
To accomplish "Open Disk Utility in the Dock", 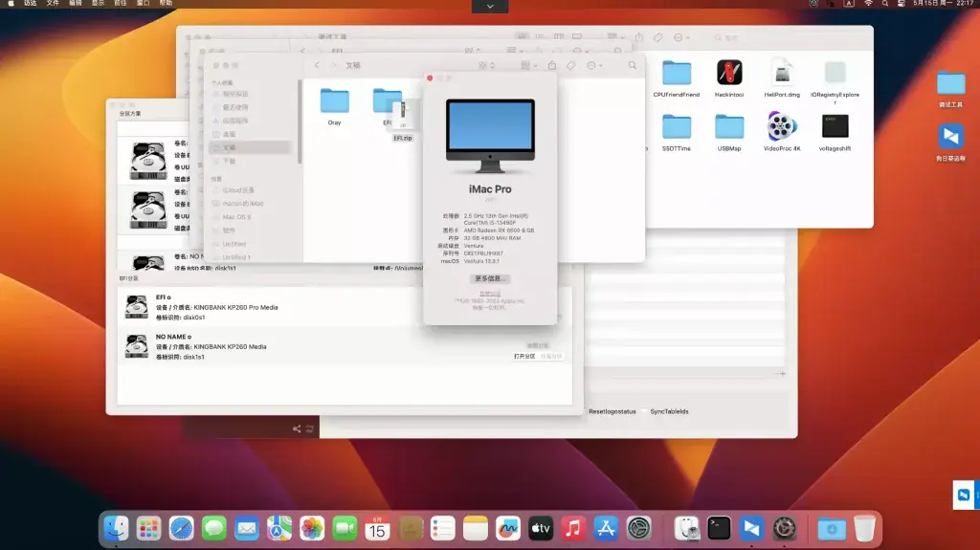I will pyautogui.click(x=686, y=529).
